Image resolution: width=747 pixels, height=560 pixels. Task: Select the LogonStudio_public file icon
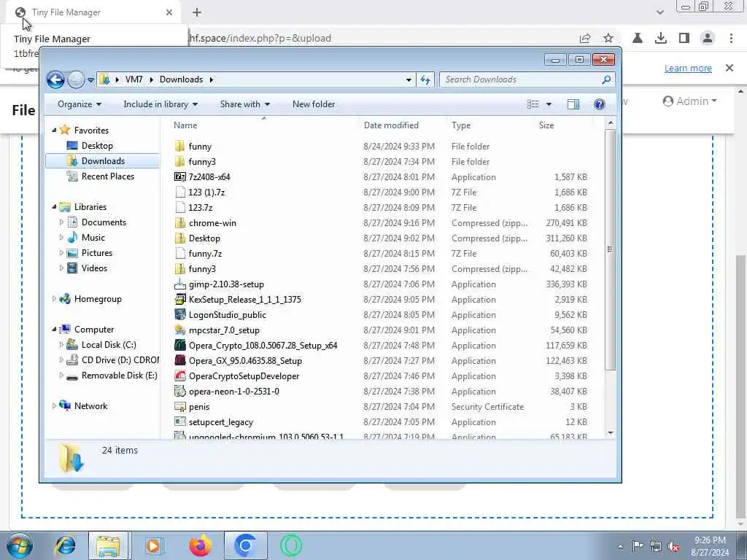click(180, 315)
